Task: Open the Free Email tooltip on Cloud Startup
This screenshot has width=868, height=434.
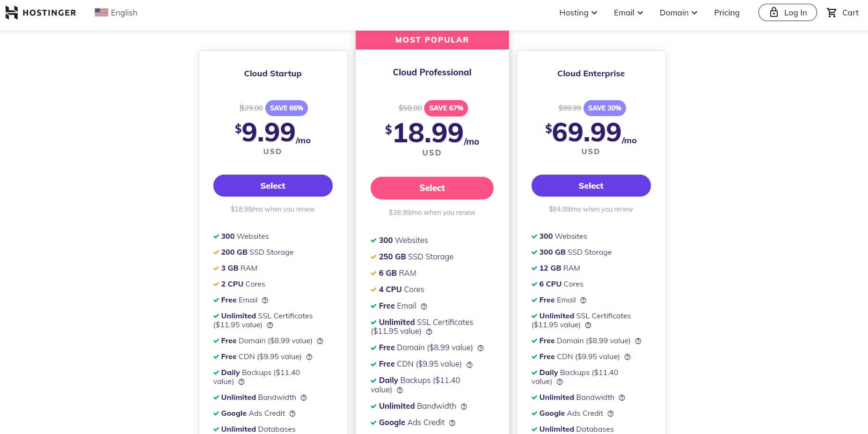Action: click(x=265, y=300)
